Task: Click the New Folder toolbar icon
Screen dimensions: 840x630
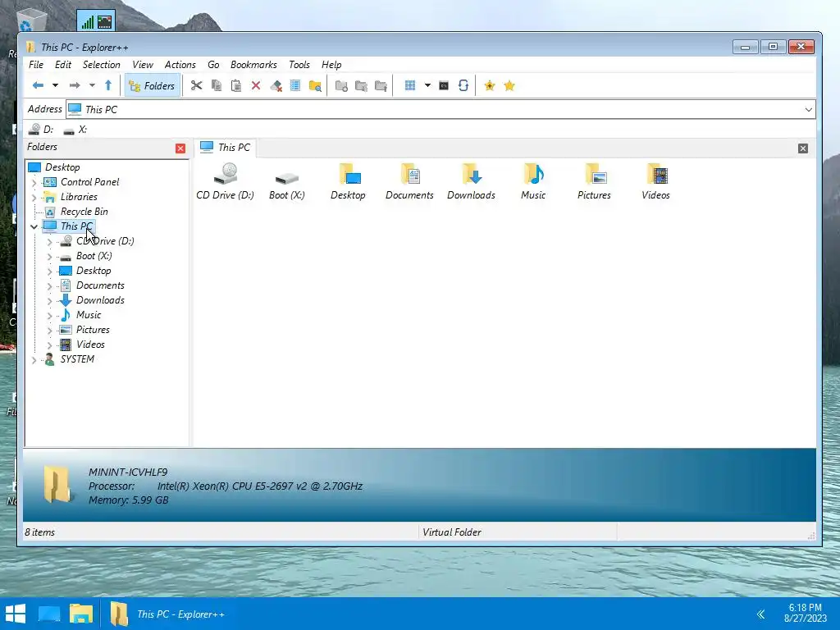Action: (x=341, y=85)
